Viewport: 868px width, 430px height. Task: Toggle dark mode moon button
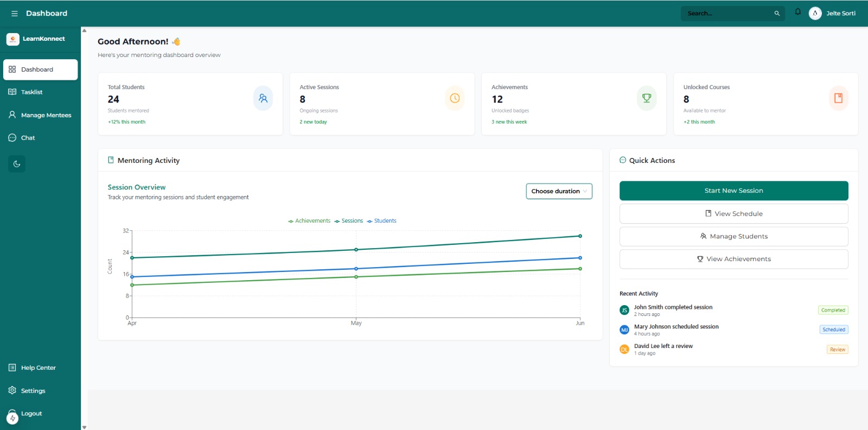(17, 164)
